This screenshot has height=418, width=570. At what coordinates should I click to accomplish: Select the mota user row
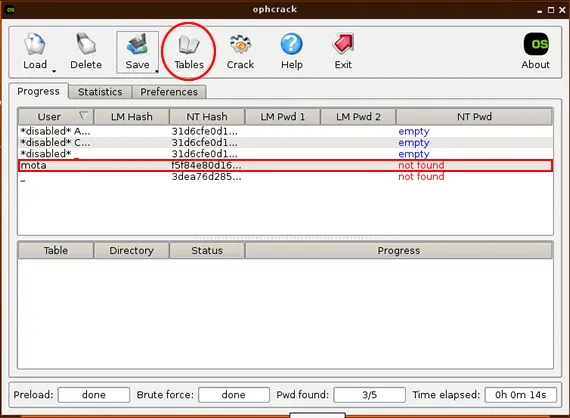pyautogui.click(x=285, y=165)
